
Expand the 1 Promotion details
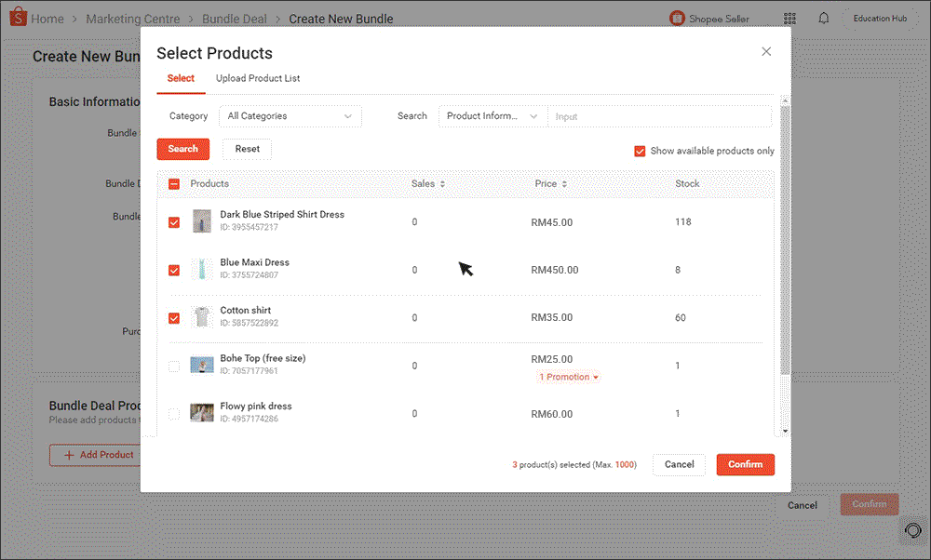[x=568, y=377]
